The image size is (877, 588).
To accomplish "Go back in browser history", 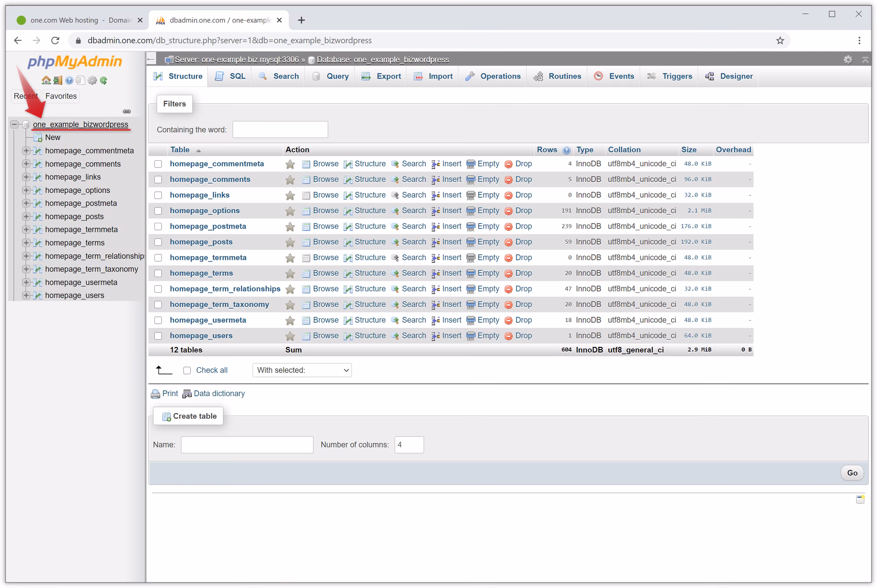I will click(18, 41).
